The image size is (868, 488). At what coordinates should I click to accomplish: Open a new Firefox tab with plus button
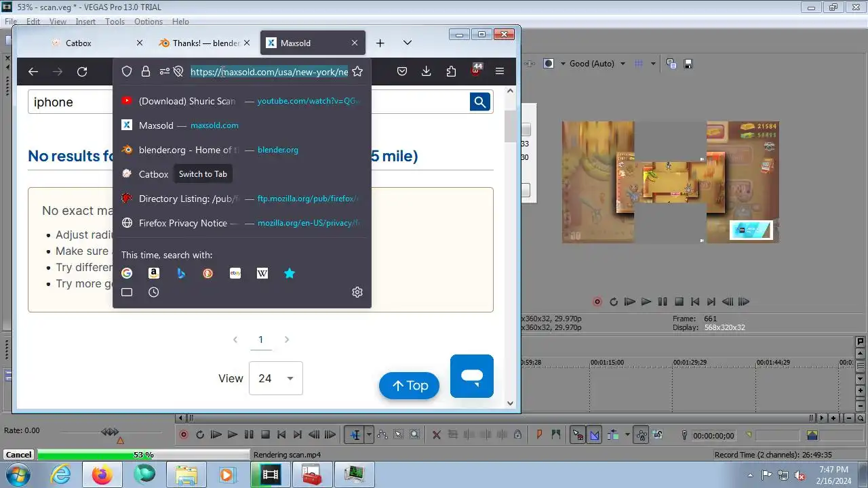[380, 43]
